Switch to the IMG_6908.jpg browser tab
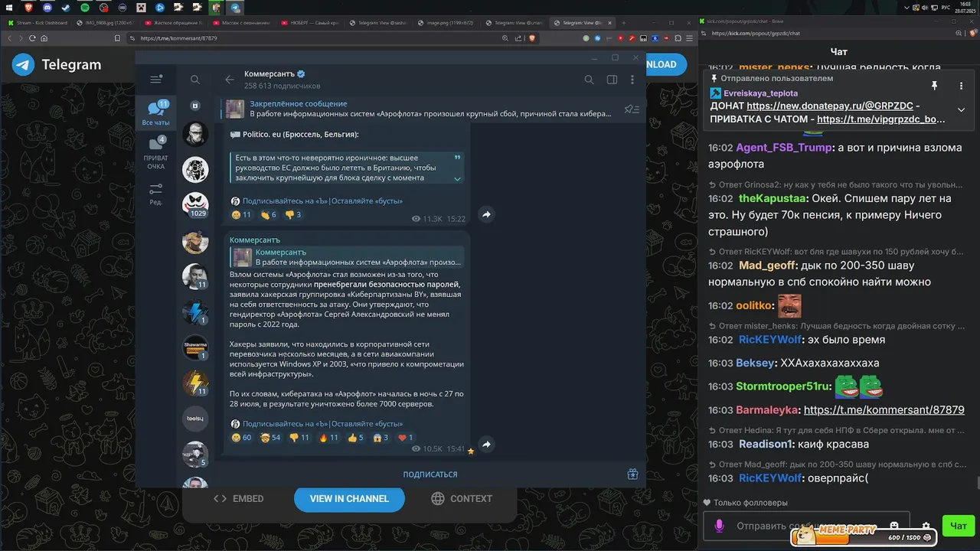This screenshot has width=980, height=551. [106, 23]
